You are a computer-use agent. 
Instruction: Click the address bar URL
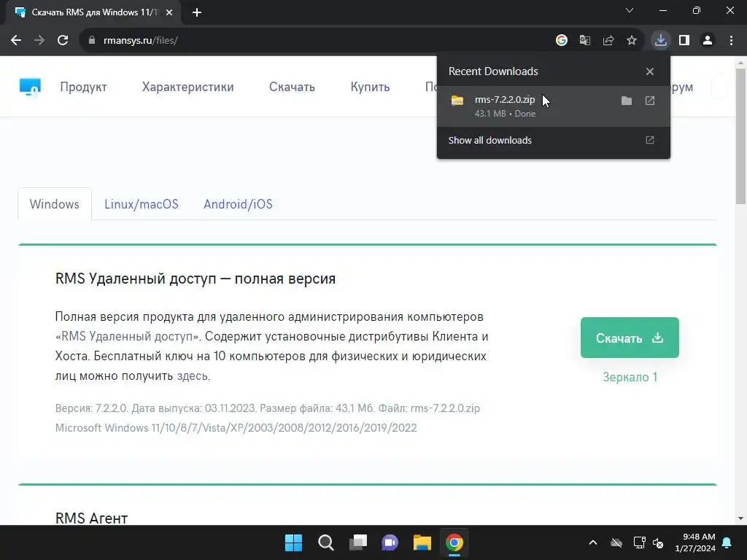coord(141,41)
